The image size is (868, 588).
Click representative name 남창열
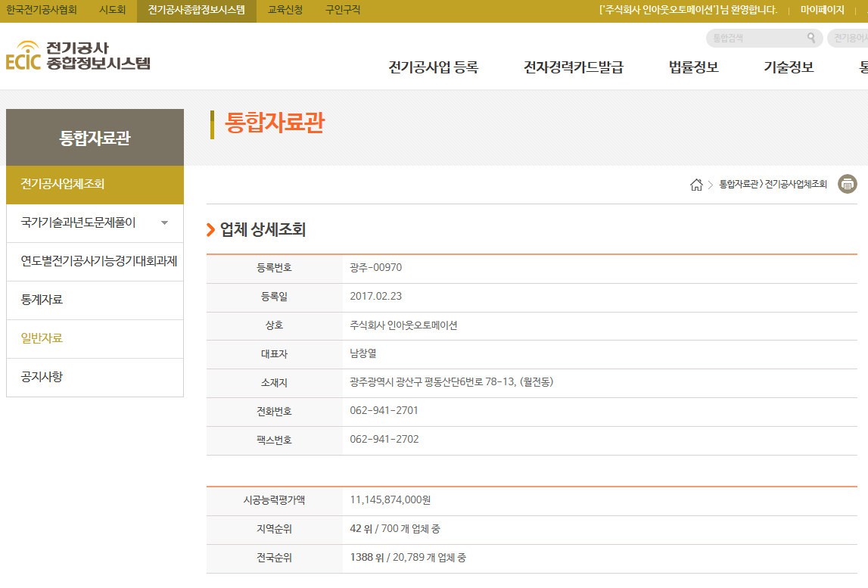coord(363,353)
